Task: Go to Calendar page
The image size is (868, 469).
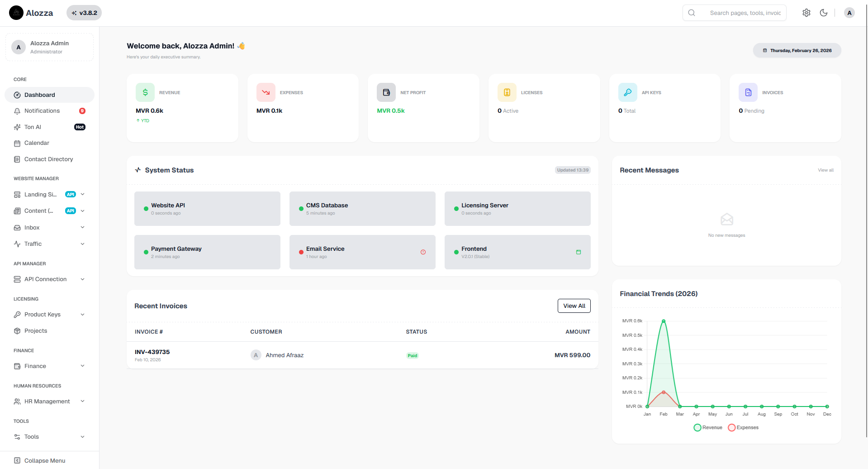Action: click(x=37, y=143)
